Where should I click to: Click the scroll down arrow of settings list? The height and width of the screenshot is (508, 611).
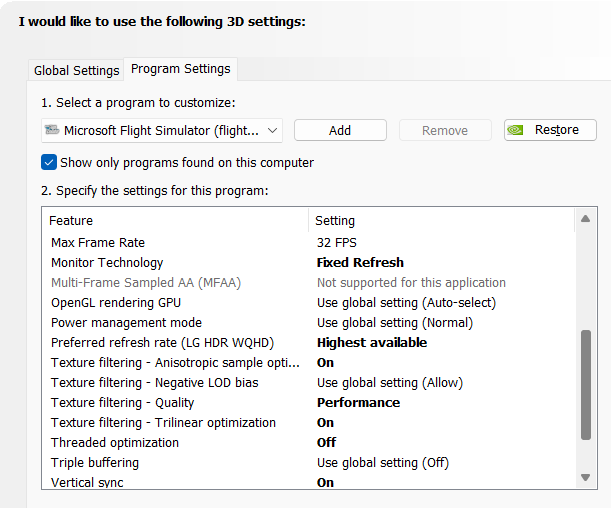pyautogui.click(x=585, y=477)
